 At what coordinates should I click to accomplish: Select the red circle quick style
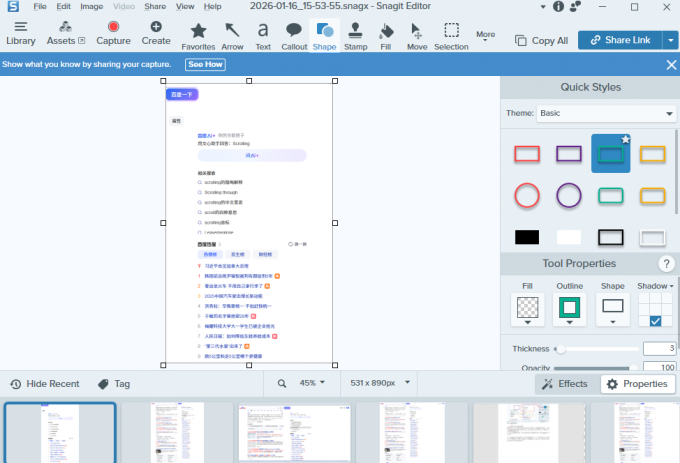[x=527, y=195]
